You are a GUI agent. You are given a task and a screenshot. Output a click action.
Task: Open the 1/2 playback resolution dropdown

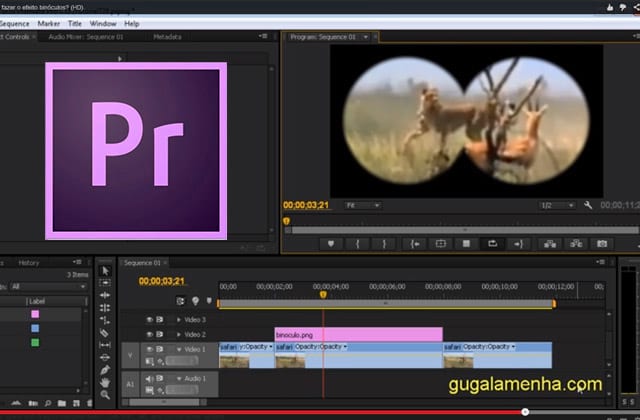tap(557, 205)
